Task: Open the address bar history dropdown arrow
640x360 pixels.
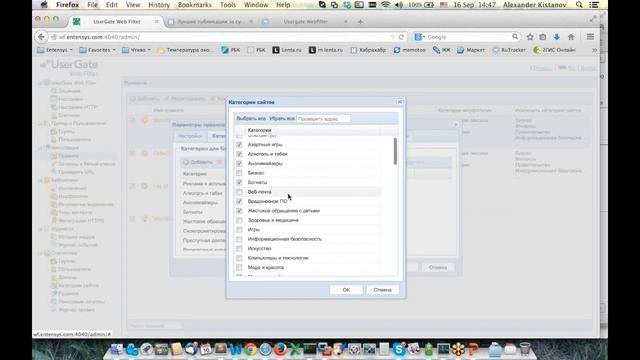Action: pos(392,37)
